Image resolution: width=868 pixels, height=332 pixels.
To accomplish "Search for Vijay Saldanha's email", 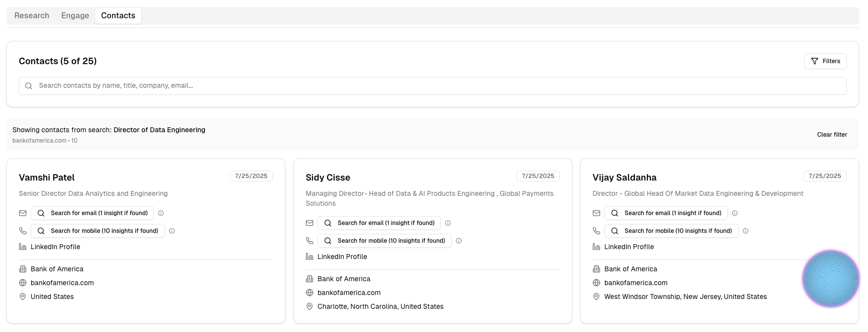I will [x=666, y=213].
